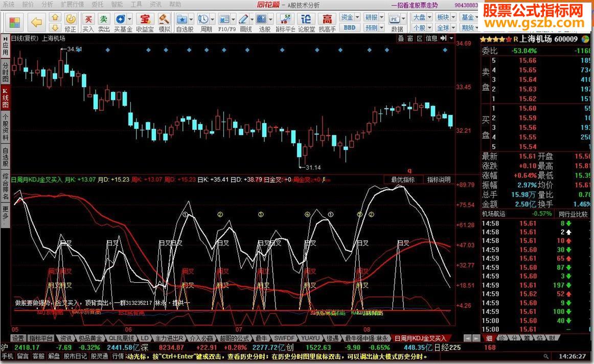
Task: Open 一招看准股票走势 banner link
Action: (x=415, y=5)
